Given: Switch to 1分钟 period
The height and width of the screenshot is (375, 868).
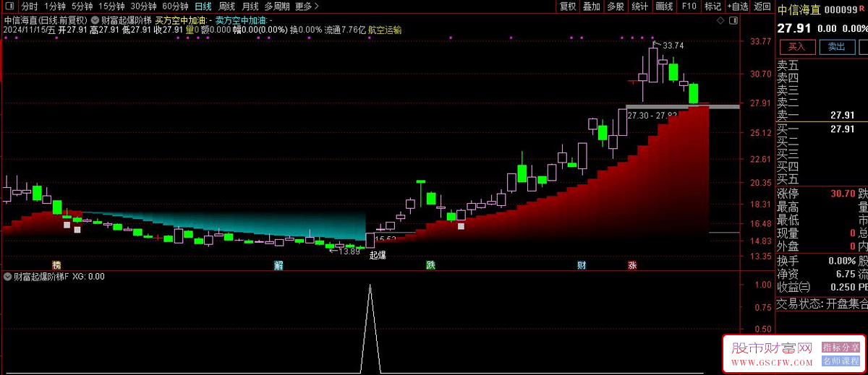Looking at the screenshot, I should (55, 7).
